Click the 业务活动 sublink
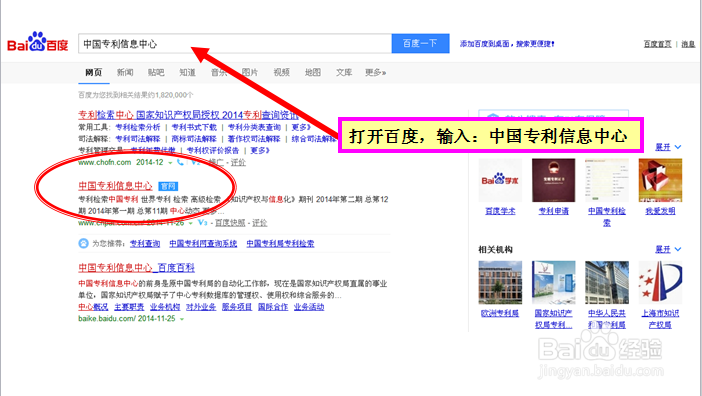 309,307
